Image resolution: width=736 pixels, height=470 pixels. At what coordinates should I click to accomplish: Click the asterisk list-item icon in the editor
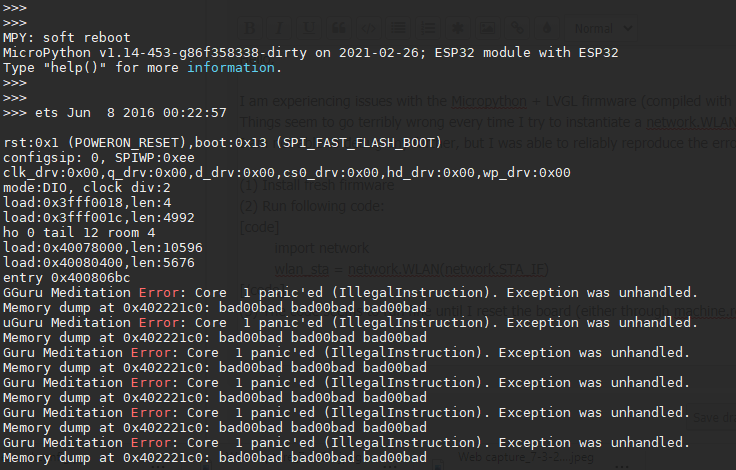458,28
